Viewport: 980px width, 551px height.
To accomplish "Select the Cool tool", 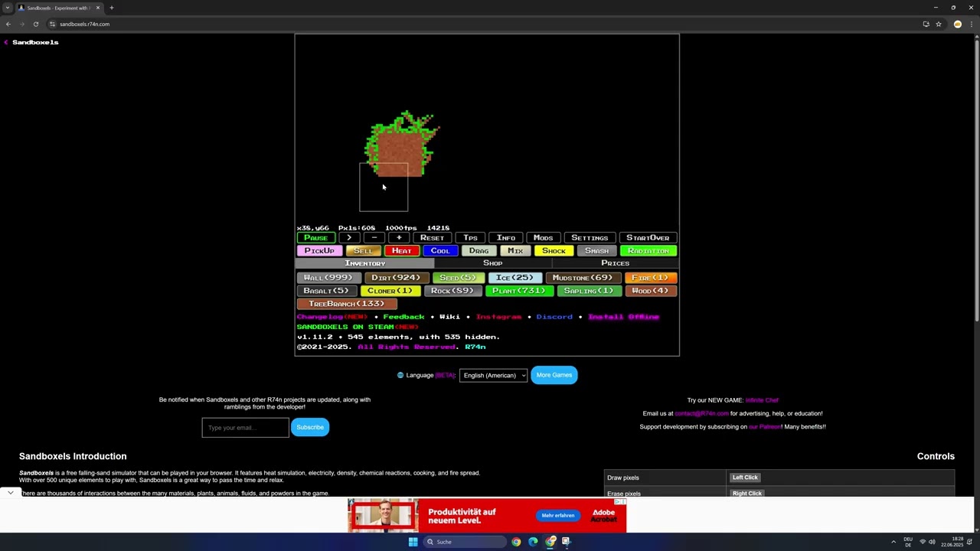I will (x=440, y=251).
